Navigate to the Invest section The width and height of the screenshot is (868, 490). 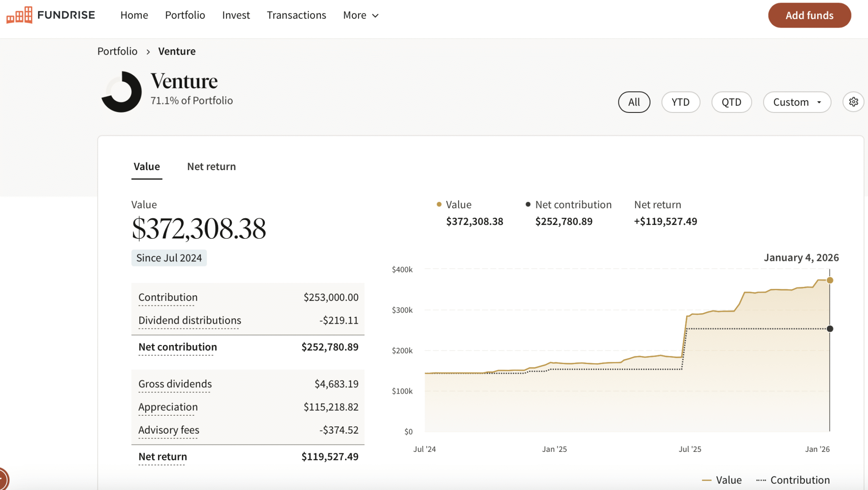click(x=236, y=15)
